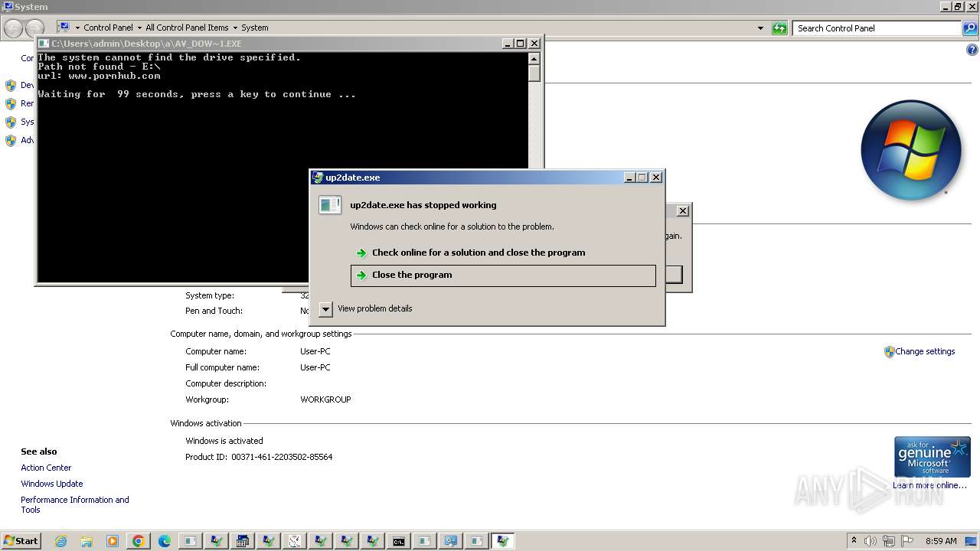Screen dimensions: 980x551
Task: Click Change settings link
Action: click(925, 352)
